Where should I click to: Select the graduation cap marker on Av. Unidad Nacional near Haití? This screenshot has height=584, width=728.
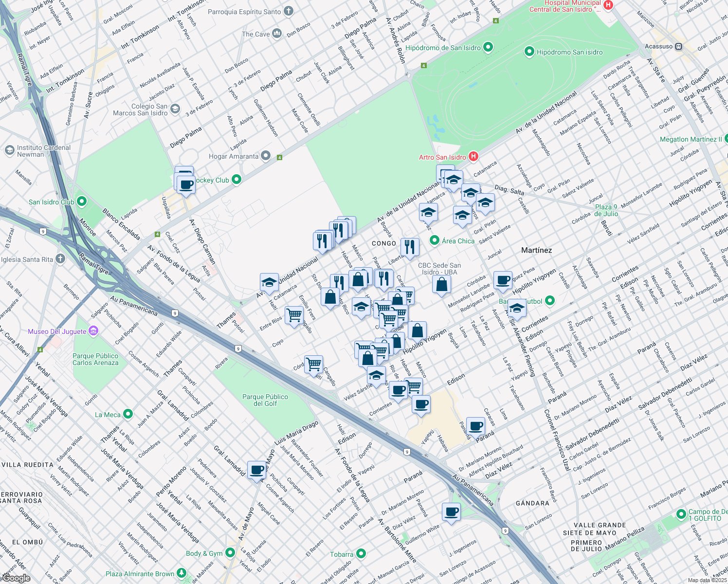tap(269, 282)
